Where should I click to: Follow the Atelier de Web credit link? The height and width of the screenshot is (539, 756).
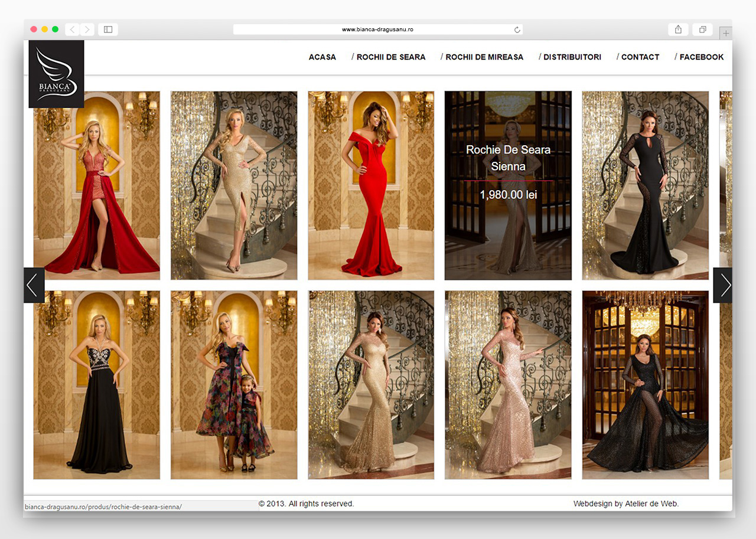(652, 504)
